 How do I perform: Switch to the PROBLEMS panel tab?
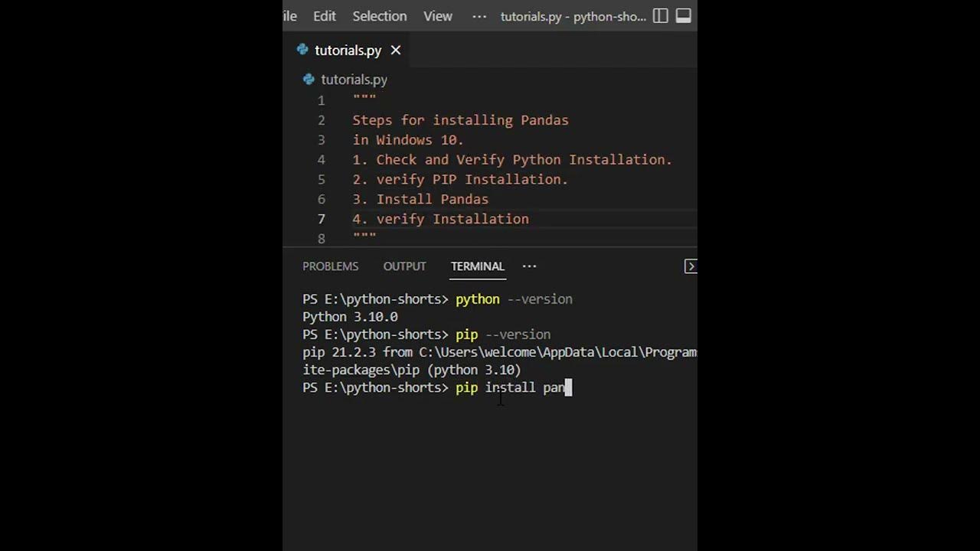(x=330, y=266)
